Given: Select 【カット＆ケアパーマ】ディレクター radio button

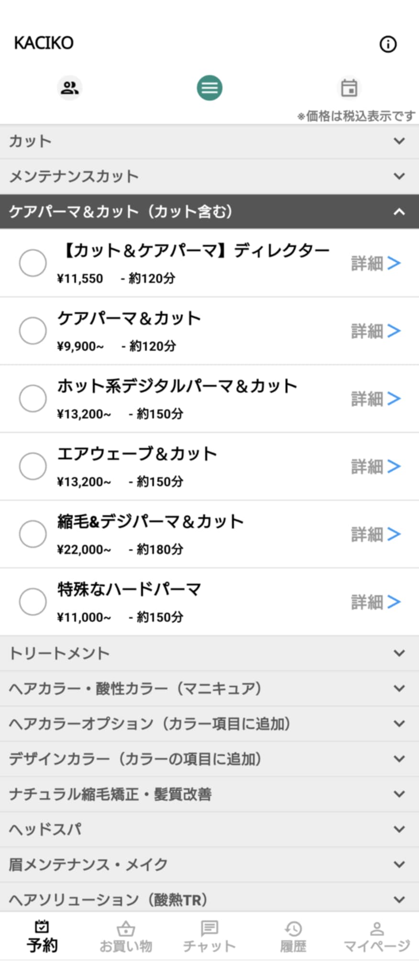Looking at the screenshot, I should [33, 263].
